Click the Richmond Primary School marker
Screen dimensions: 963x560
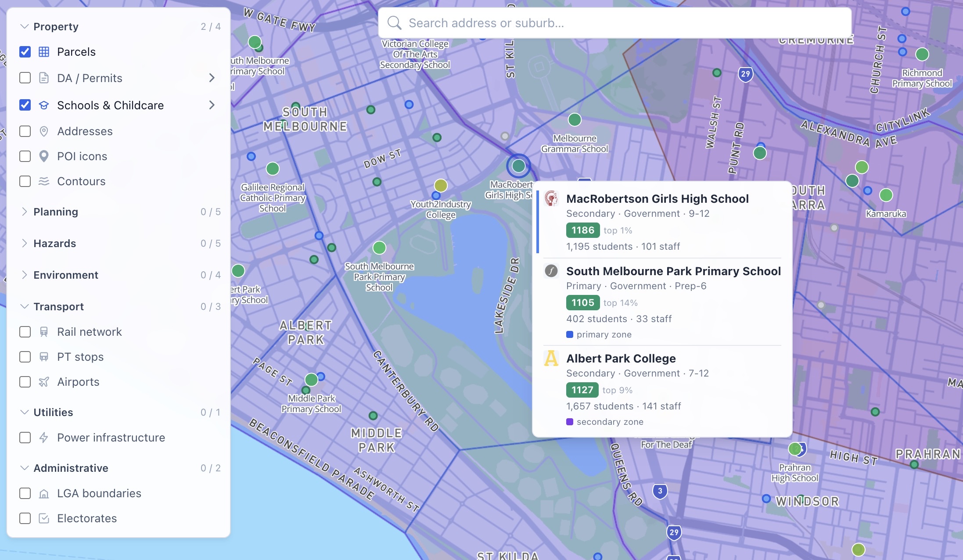(x=922, y=54)
